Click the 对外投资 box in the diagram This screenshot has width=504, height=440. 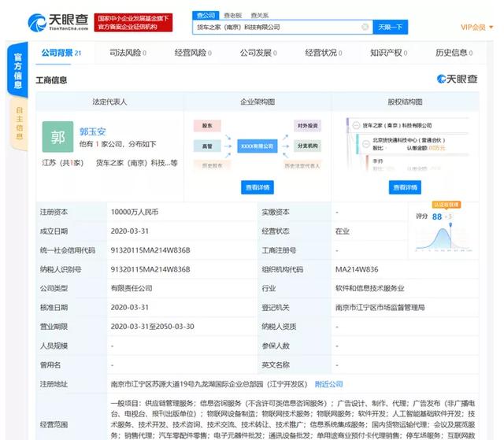click(x=307, y=126)
